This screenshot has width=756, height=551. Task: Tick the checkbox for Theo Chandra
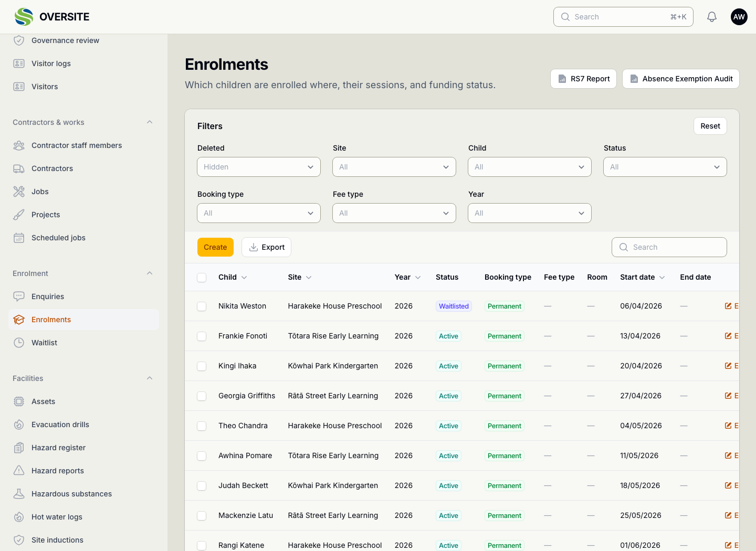(x=202, y=426)
